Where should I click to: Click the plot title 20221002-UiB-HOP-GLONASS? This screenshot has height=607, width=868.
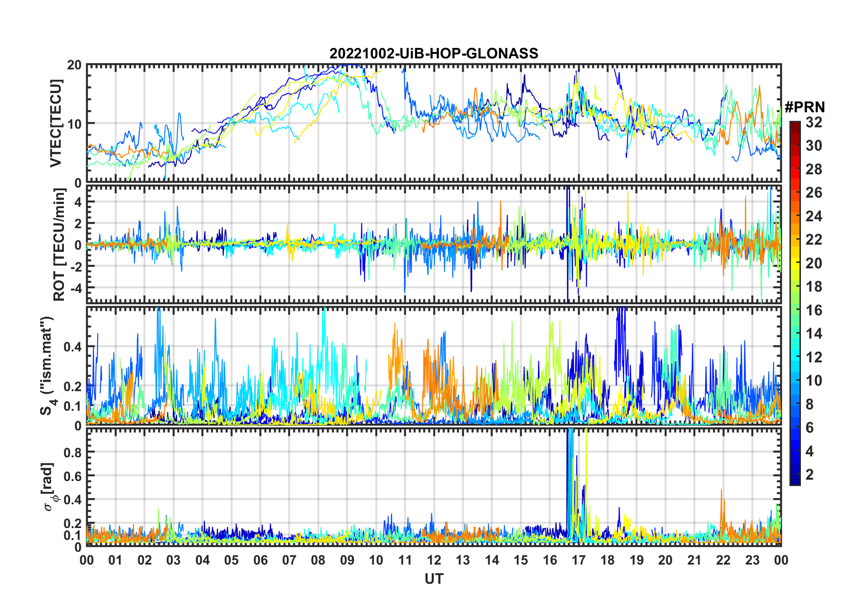pyautogui.click(x=434, y=53)
